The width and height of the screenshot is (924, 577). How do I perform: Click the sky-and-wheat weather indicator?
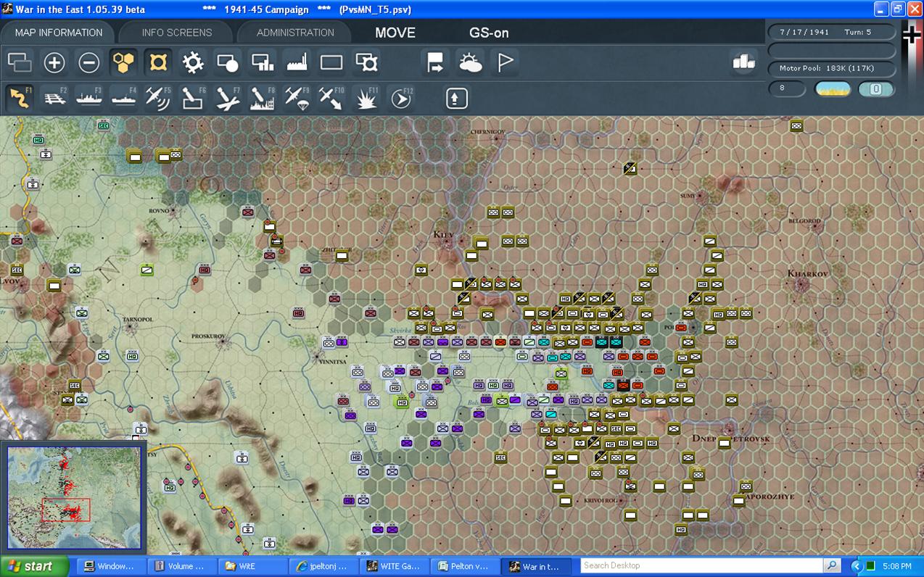(x=833, y=89)
